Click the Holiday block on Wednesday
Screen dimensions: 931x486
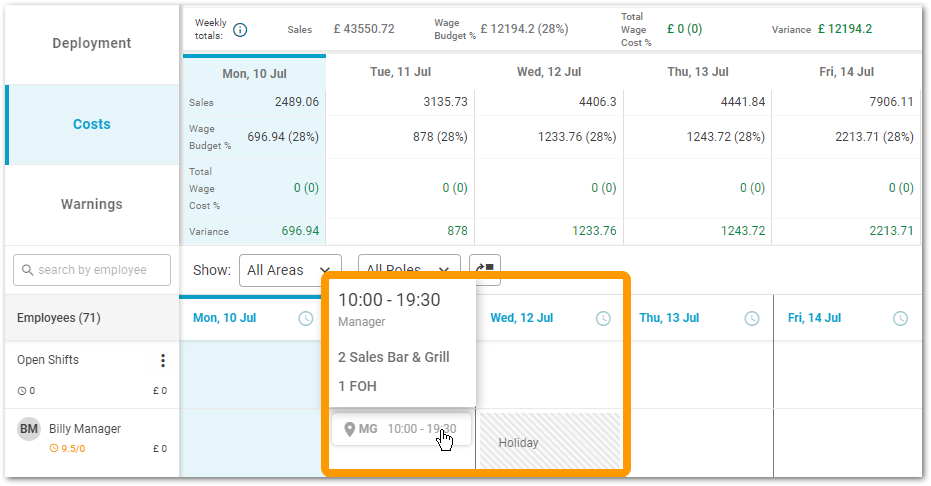(x=550, y=441)
